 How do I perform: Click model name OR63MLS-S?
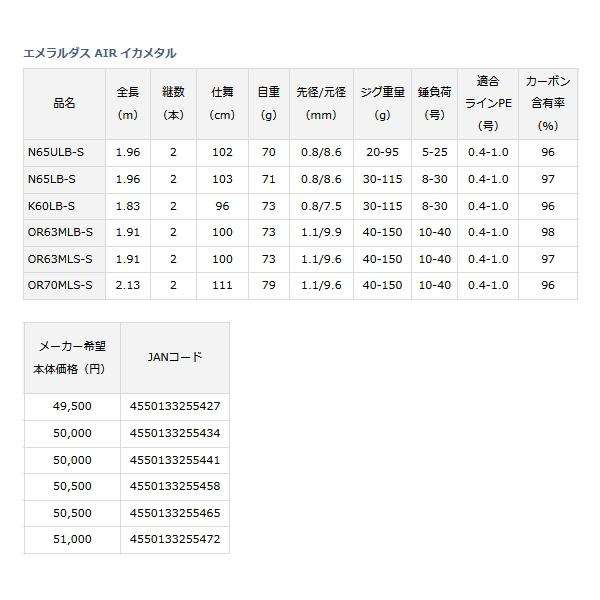(x=60, y=259)
